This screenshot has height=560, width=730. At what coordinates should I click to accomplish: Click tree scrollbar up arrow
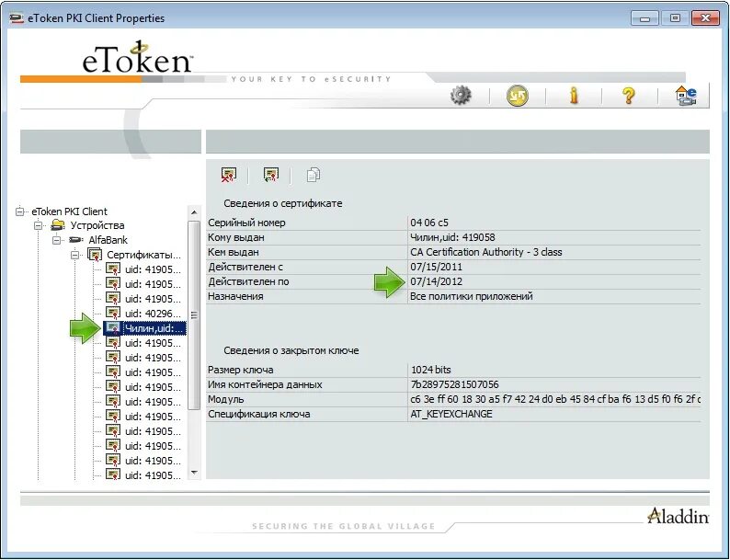194,212
